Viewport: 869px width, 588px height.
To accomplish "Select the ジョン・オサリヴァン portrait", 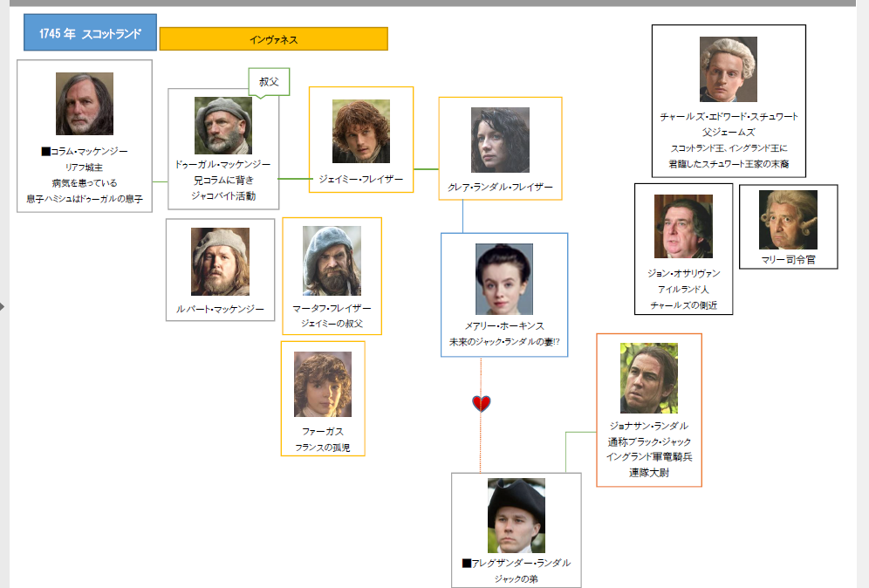I will pos(683,226).
